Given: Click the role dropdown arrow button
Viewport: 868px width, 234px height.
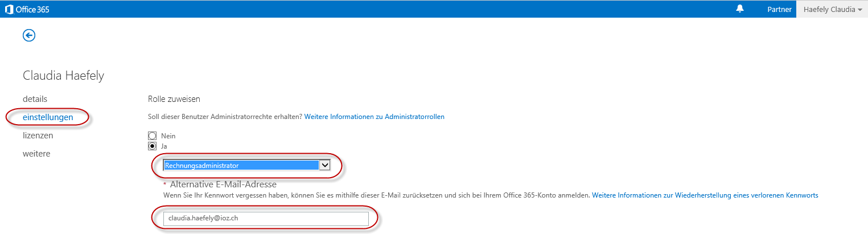Looking at the screenshot, I should 325,165.
